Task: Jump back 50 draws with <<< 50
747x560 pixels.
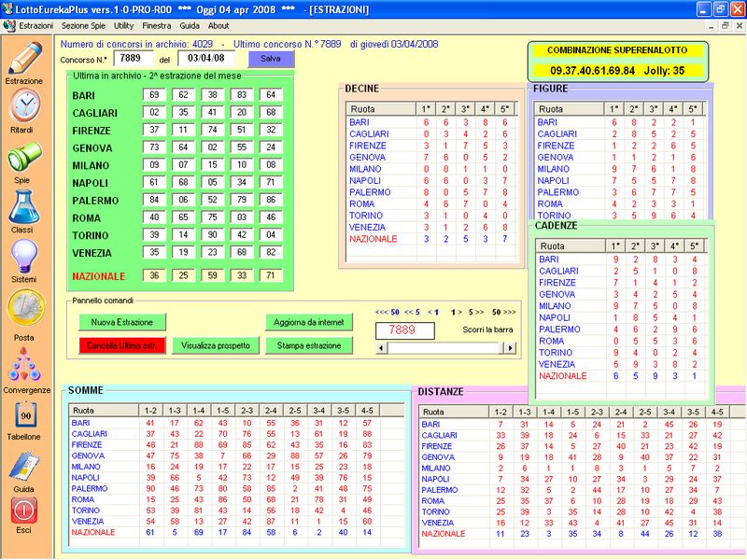Action: [x=387, y=313]
